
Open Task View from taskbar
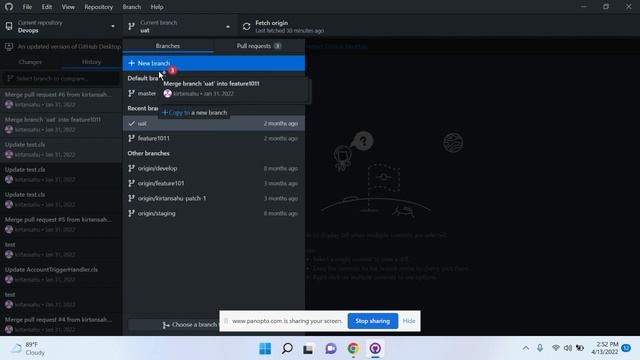309,349
